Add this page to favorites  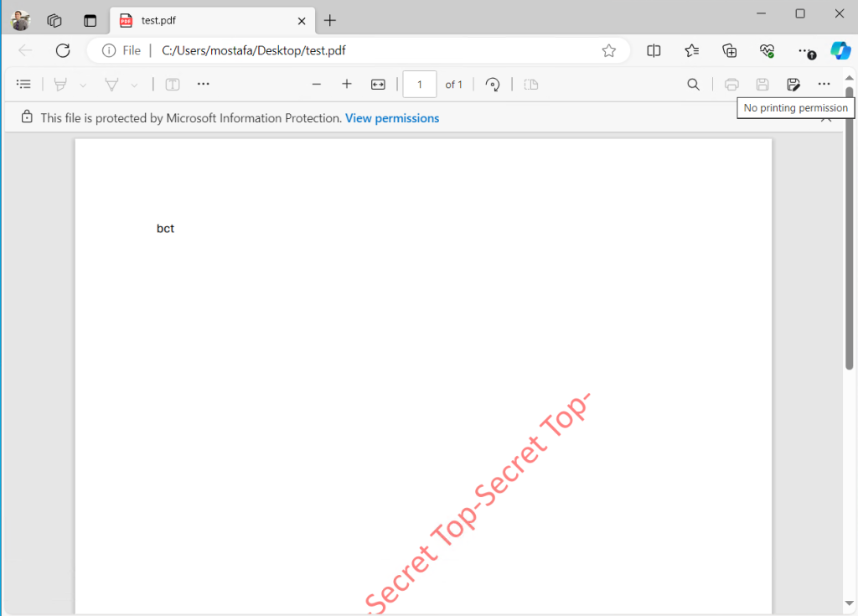(x=609, y=51)
